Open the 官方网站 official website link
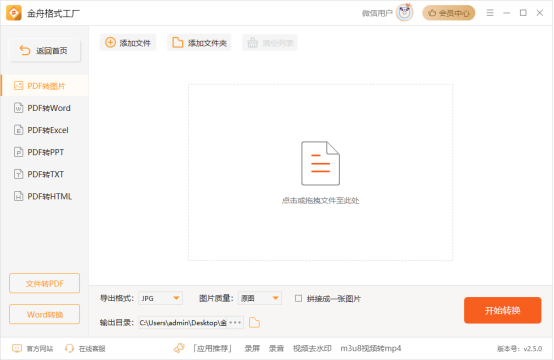The width and height of the screenshot is (554, 360). (33, 349)
